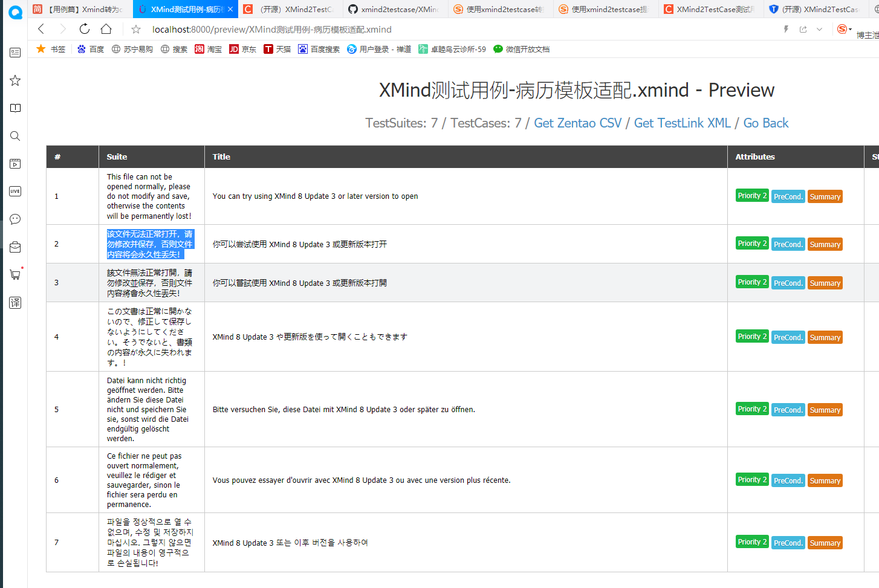Select the translate tool icon in sidebar

pos(15,303)
